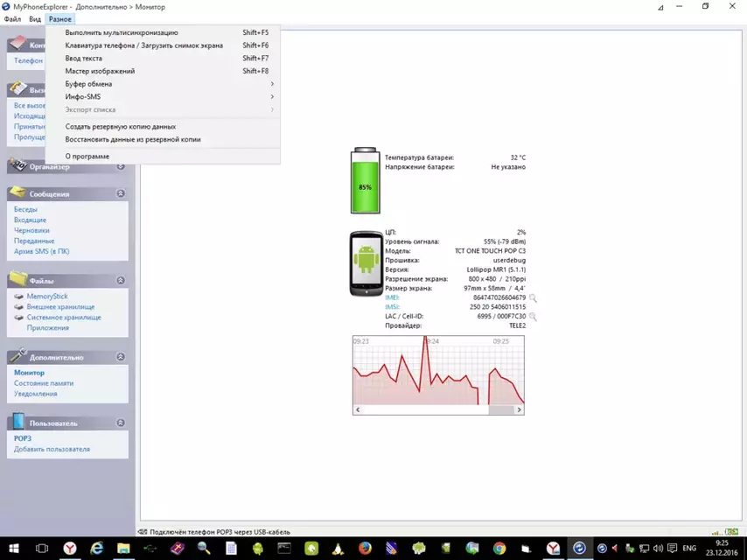Screen dimensions: 747x560
Task: Choose Клавиатура телефона / Загрузить снимок экрана
Action: [163, 45]
